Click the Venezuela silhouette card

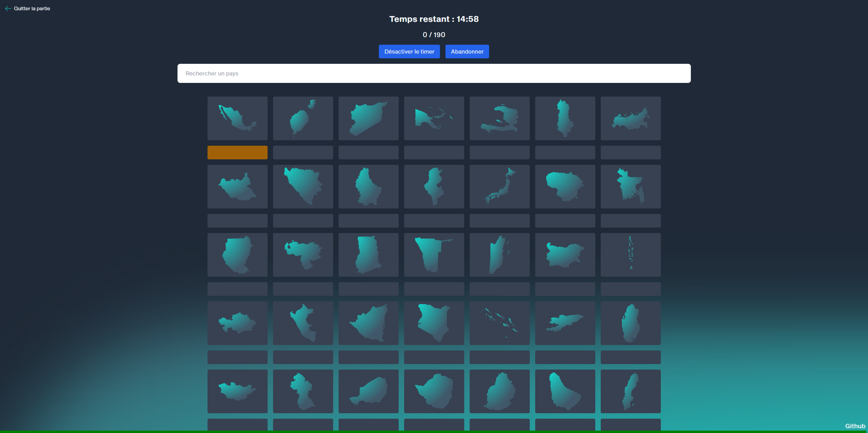pyautogui.click(x=303, y=255)
